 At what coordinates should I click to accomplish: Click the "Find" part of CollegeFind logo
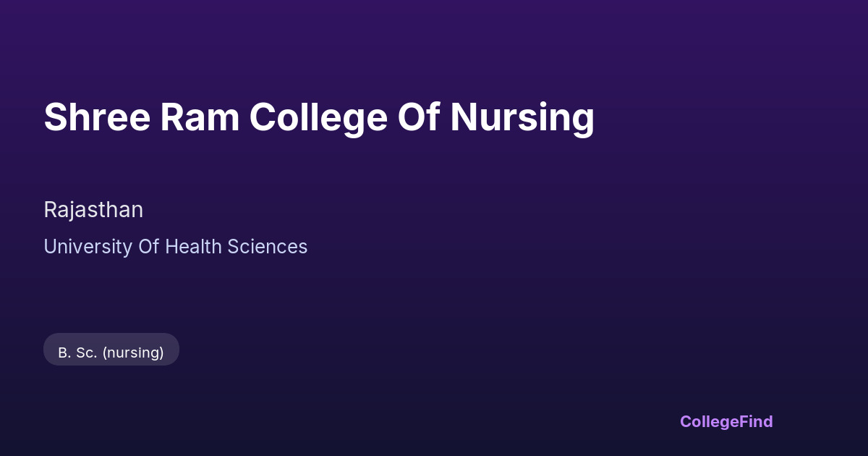click(756, 421)
